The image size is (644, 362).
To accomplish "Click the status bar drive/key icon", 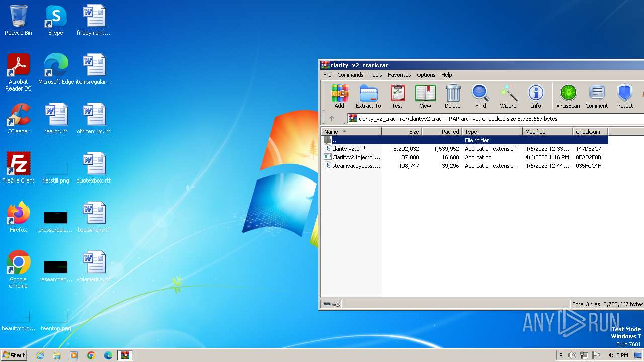I will [x=331, y=304].
